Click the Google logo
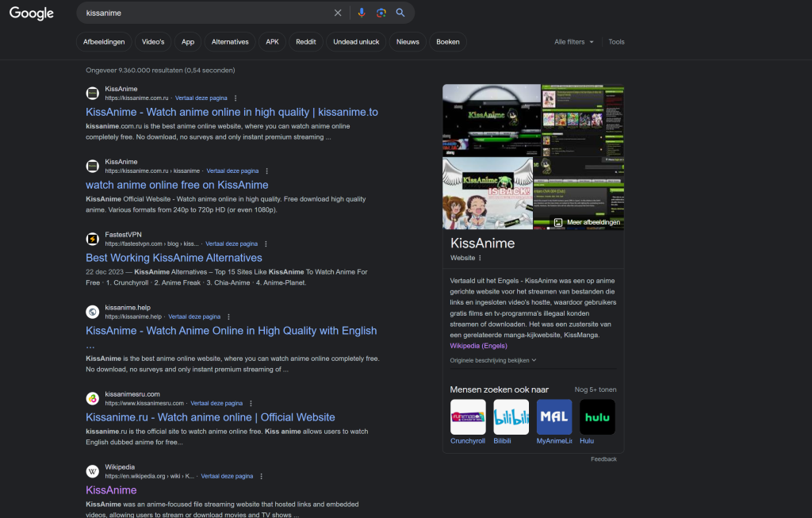The width and height of the screenshot is (812, 518). click(x=32, y=13)
